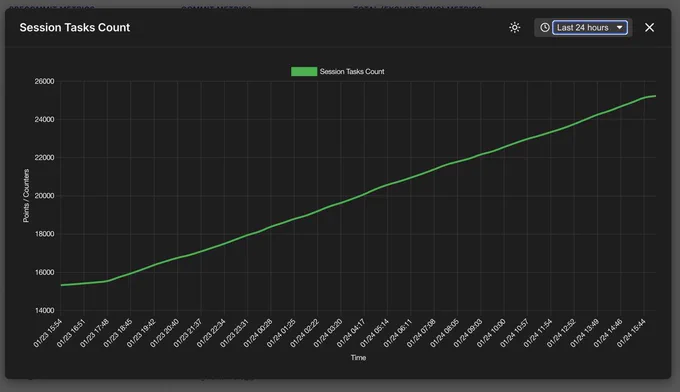Click the 01/23 15:54 time tick label
Screen dimensions: 680x392
tap(48, 333)
